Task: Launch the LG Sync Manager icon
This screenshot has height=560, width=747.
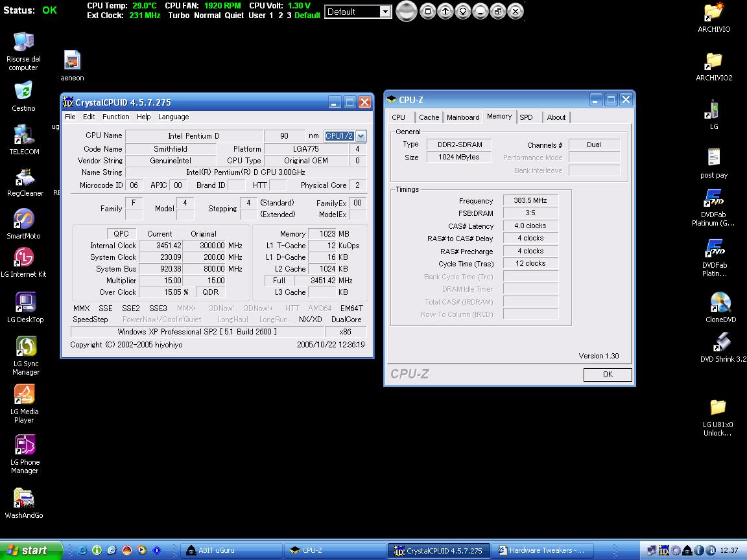Action: [x=26, y=355]
